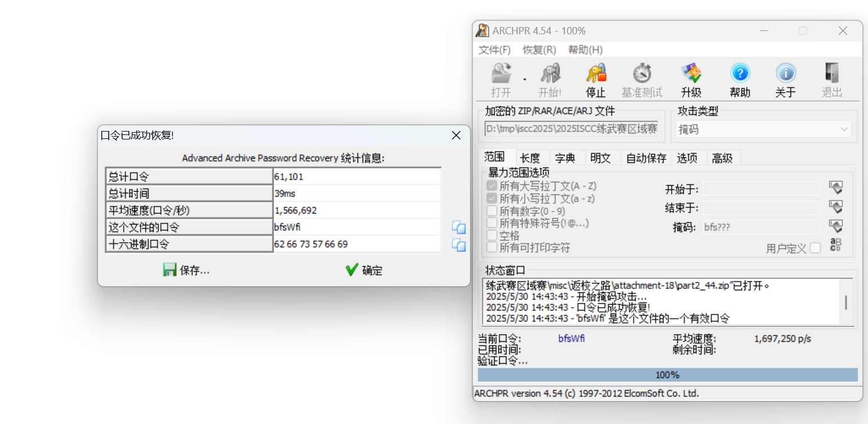Open the user-defined charset icon
This screenshot has width=868, height=424.
[835, 245]
